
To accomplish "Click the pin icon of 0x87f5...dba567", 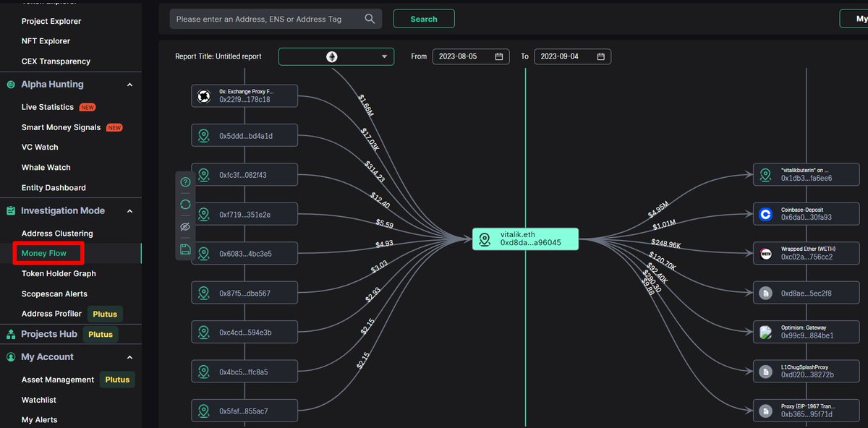I will [205, 293].
